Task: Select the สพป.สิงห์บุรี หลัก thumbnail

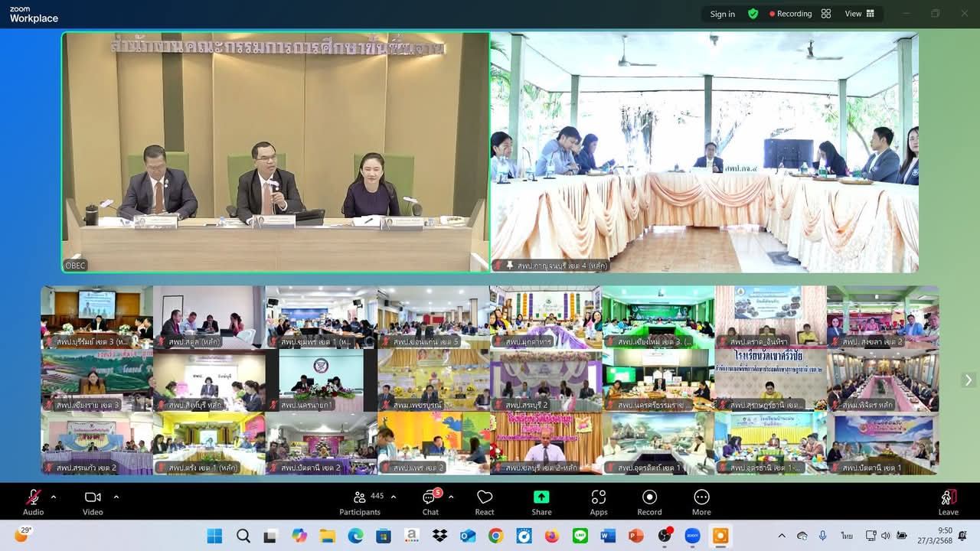Action: pyautogui.click(x=209, y=380)
